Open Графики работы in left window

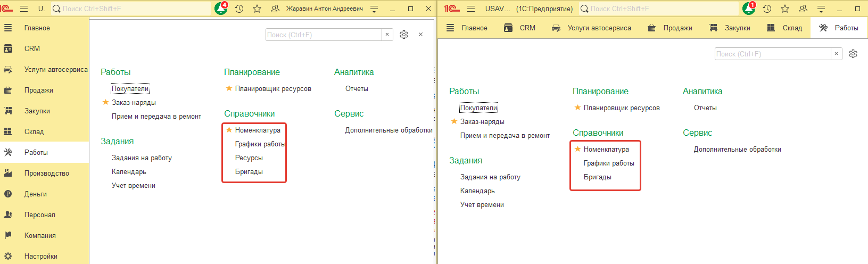point(260,144)
